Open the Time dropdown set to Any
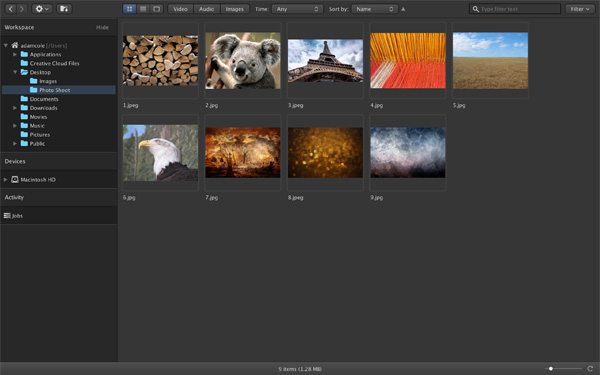This screenshot has height=375, width=600. click(x=297, y=9)
